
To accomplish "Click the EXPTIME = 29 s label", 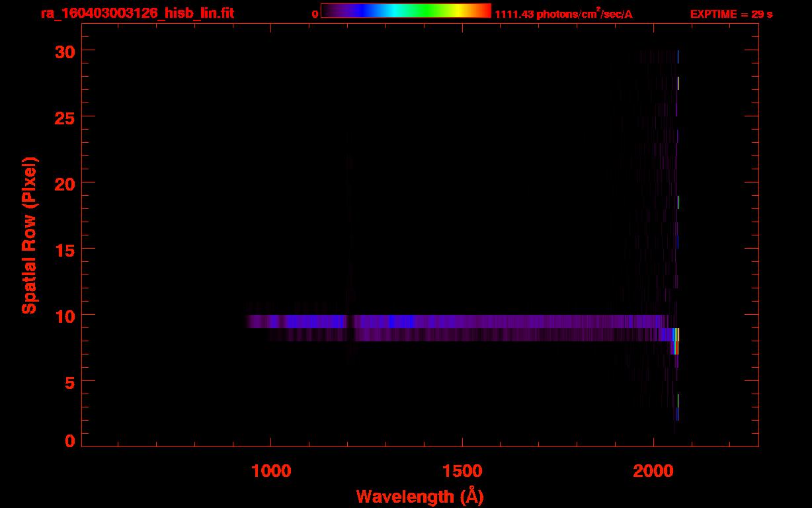I will 731,14.
